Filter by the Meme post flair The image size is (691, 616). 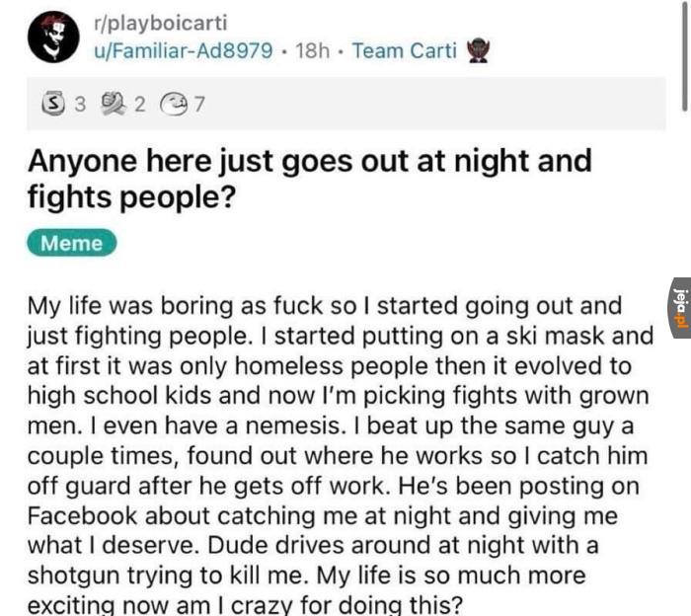point(72,243)
